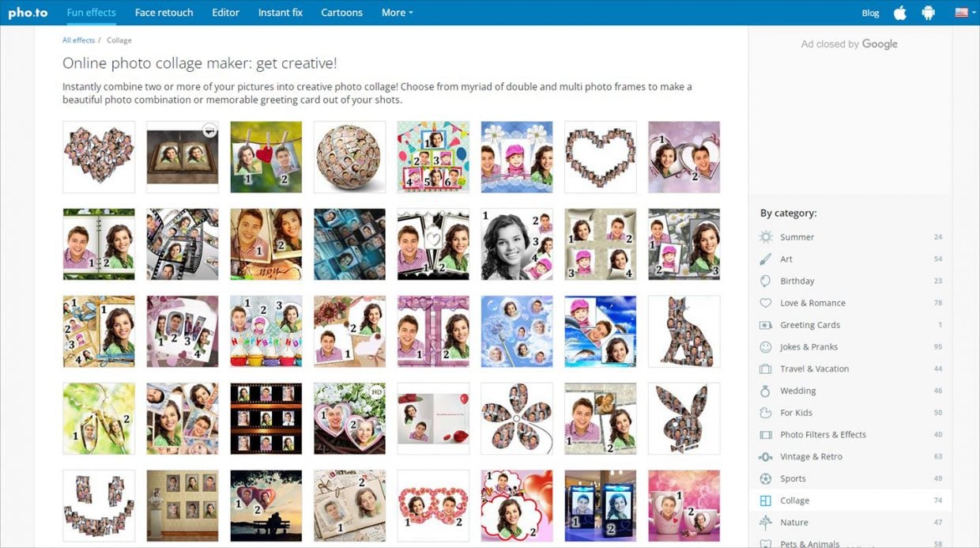
Task: Open the More dropdown menu
Action: pyautogui.click(x=397, y=13)
